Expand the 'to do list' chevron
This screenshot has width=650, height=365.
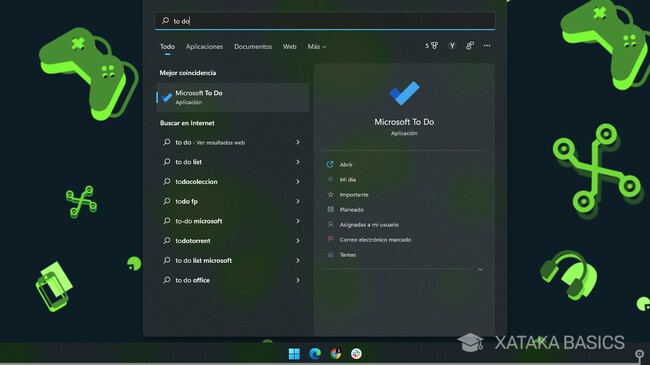pyautogui.click(x=298, y=162)
